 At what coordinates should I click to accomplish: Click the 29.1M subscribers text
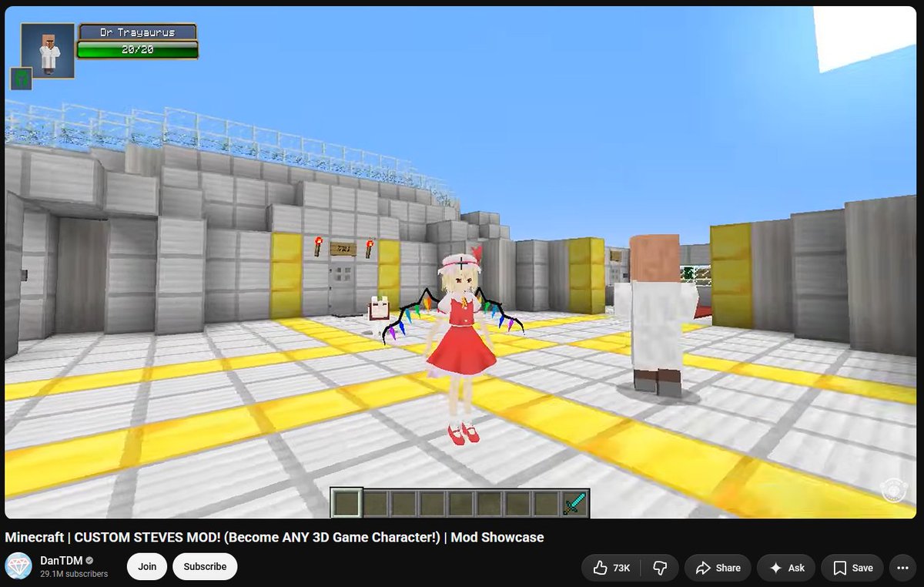[x=74, y=574]
